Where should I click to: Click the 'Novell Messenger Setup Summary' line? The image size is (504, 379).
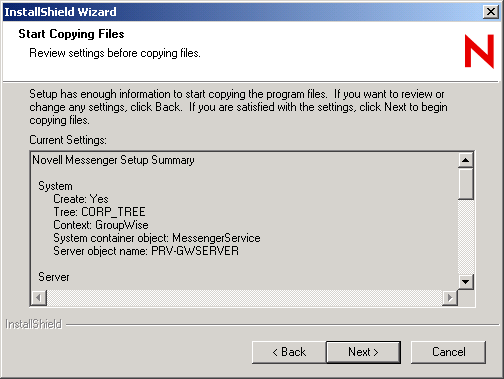113,160
